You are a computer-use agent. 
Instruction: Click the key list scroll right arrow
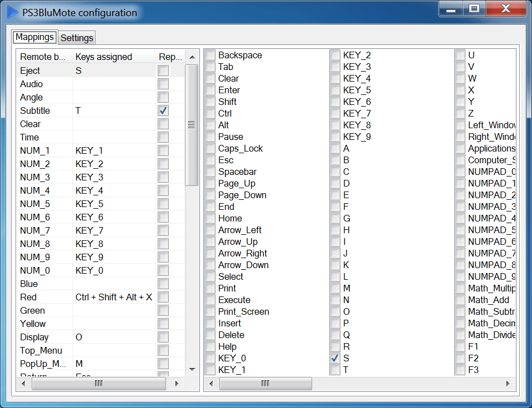point(508,384)
